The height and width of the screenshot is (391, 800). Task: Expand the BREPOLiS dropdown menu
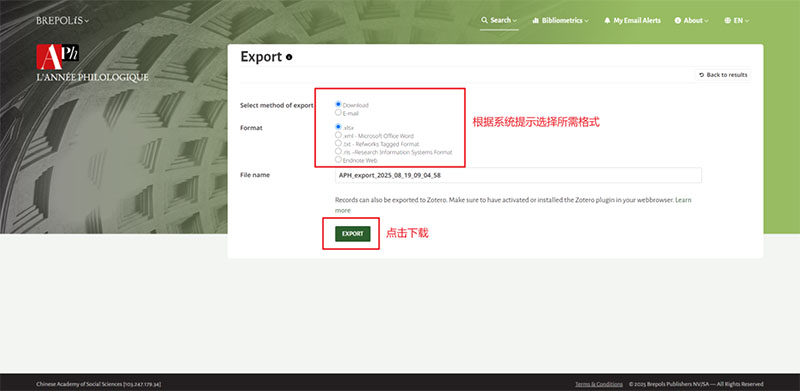pos(62,21)
